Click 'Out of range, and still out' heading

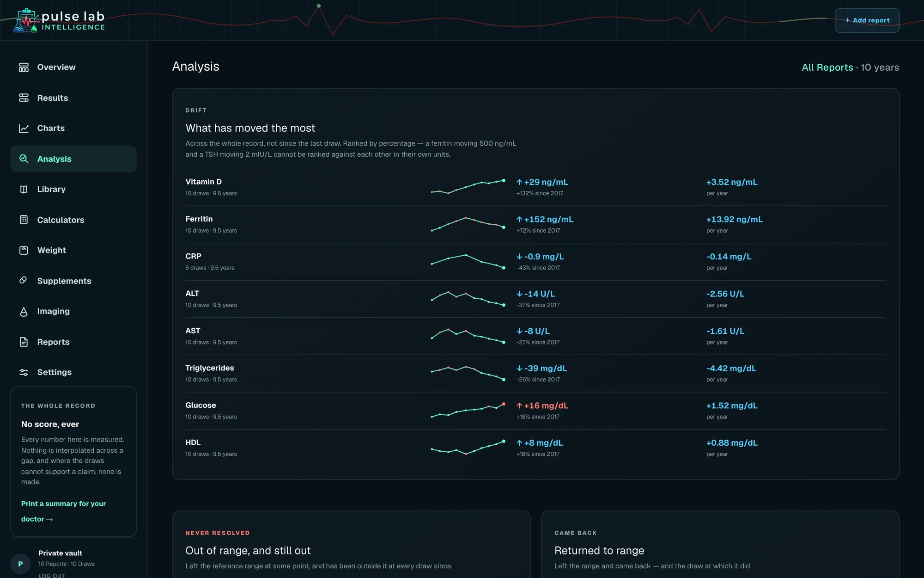pyautogui.click(x=248, y=551)
